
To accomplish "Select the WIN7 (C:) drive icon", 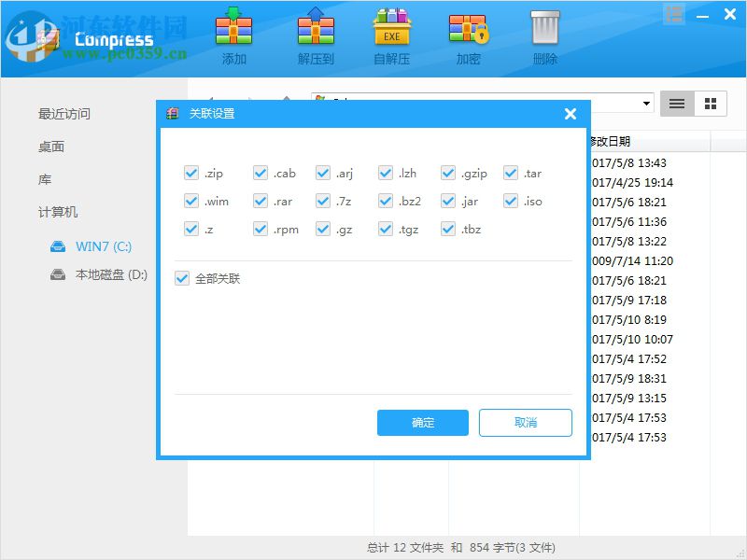I will point(58,246).
